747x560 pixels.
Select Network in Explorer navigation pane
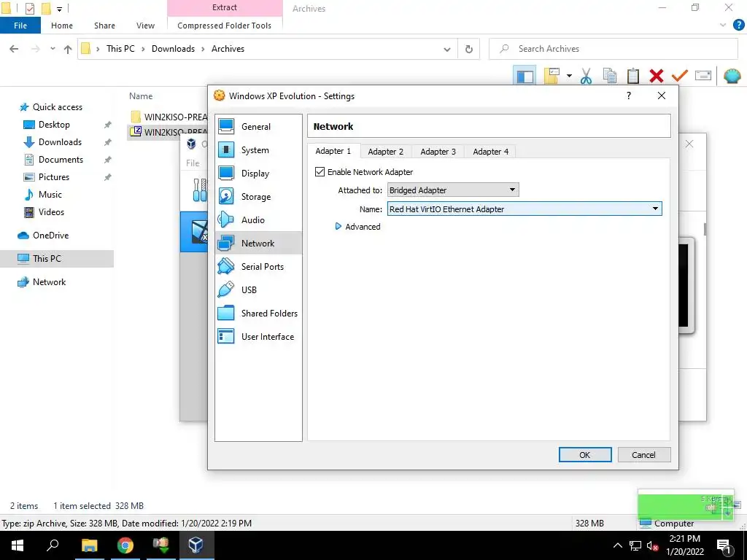pos(49,282)
